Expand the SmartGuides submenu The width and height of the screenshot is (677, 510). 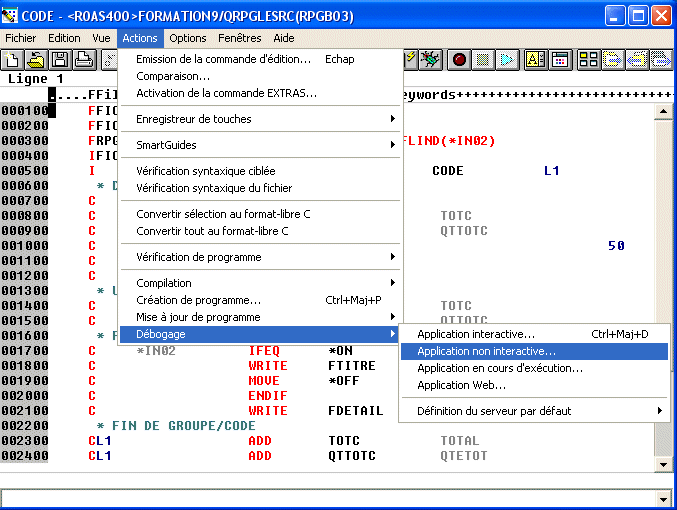pyautogui.click(x=260, y=145)
